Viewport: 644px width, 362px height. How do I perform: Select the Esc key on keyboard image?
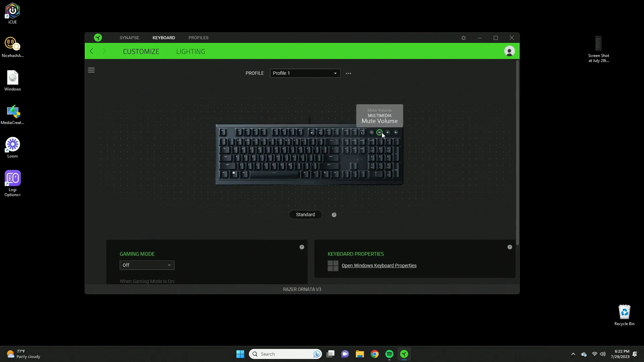pos(223,132)
